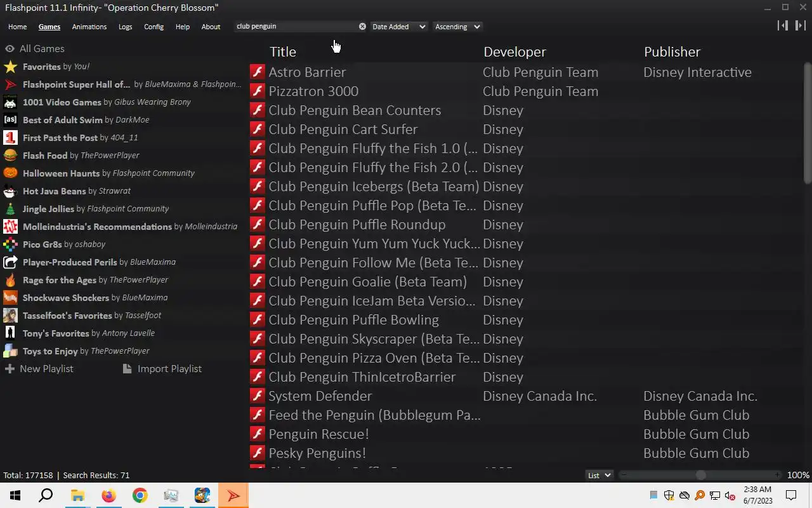Open the List layout dropdown

[x=599, y=475]
